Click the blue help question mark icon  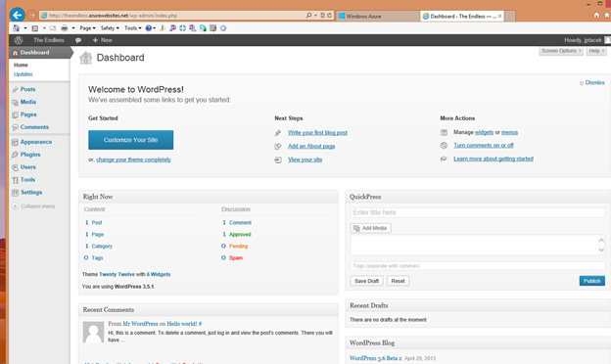149,28
